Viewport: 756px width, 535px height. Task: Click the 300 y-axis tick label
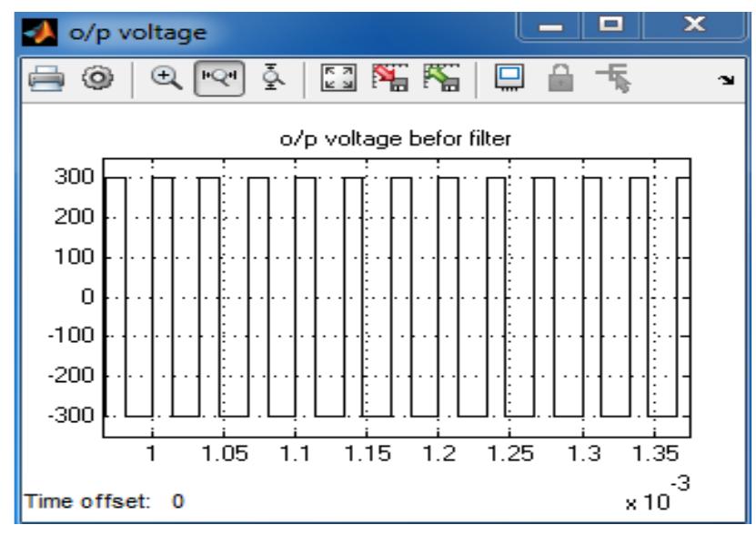[x=75, y=177]
